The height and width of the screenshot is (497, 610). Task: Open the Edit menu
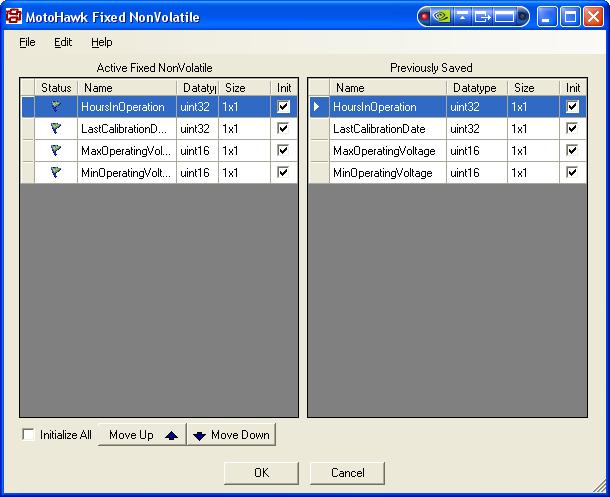[63, 42]
